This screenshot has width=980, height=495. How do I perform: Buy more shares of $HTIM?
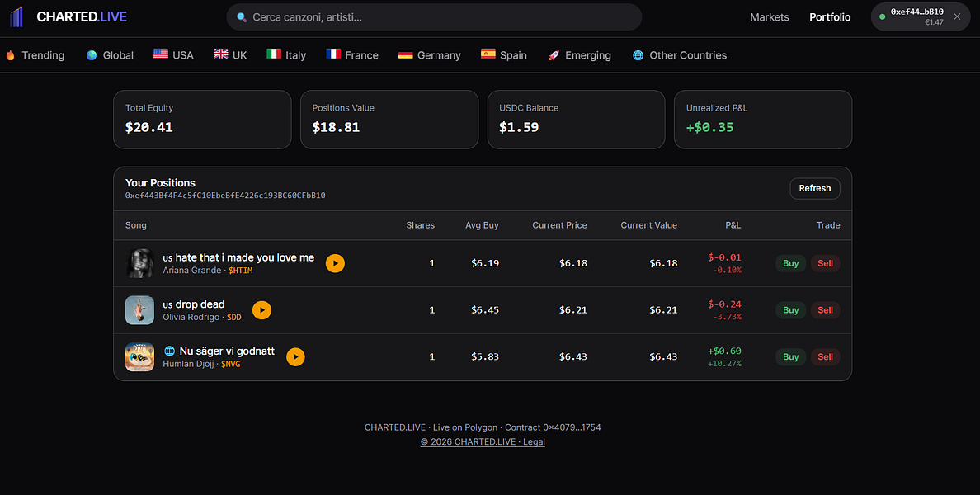(790, 263)
